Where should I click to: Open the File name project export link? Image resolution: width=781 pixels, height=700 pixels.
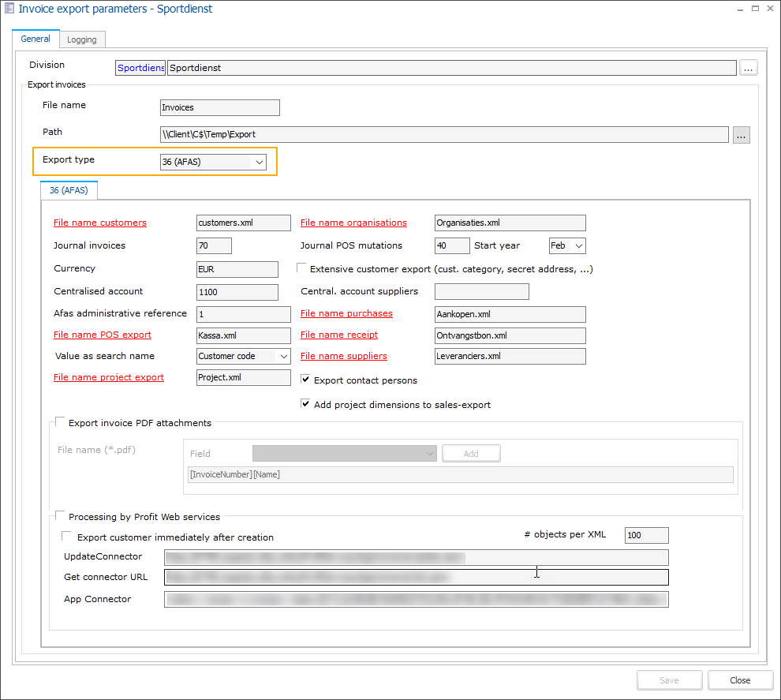[108, 377]
